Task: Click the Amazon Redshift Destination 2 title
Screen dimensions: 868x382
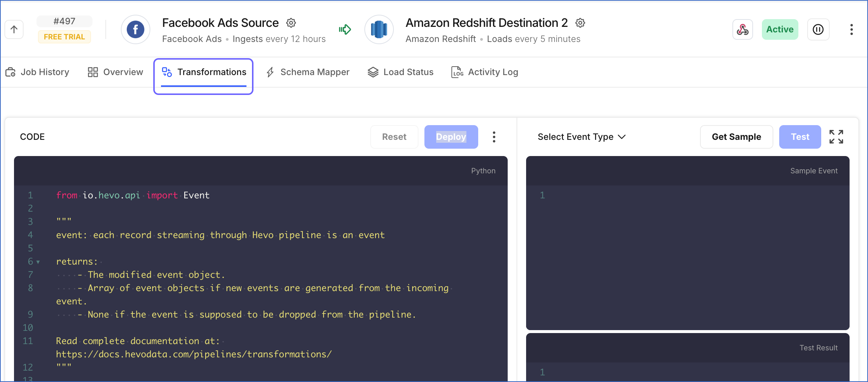Action: (486, 23)
